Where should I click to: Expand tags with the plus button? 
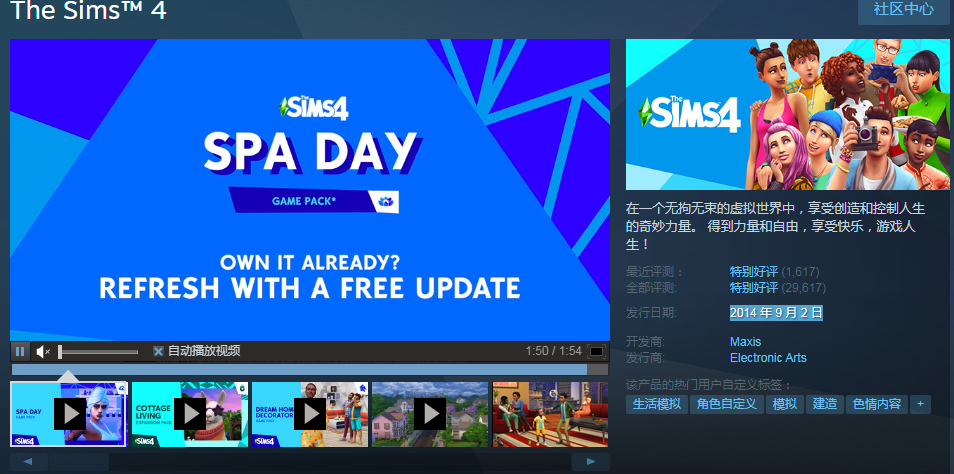pos(921,404)
